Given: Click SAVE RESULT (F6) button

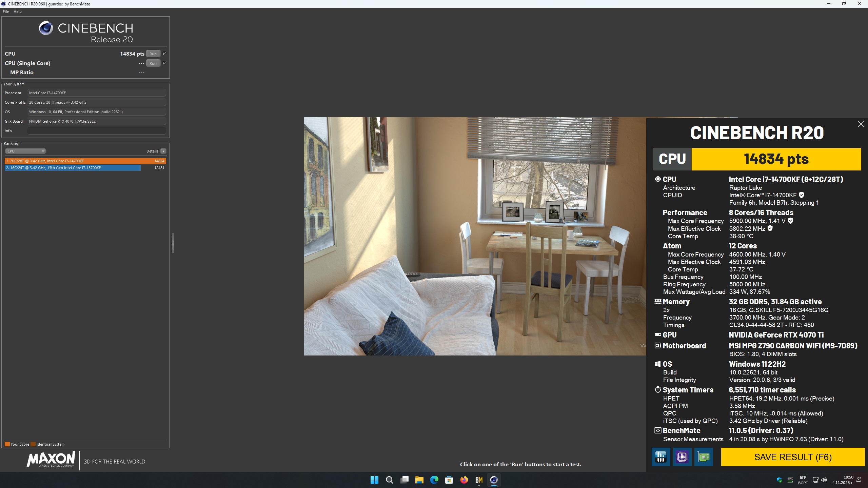Looking at the screenshot, I should (x=793, y=457).
